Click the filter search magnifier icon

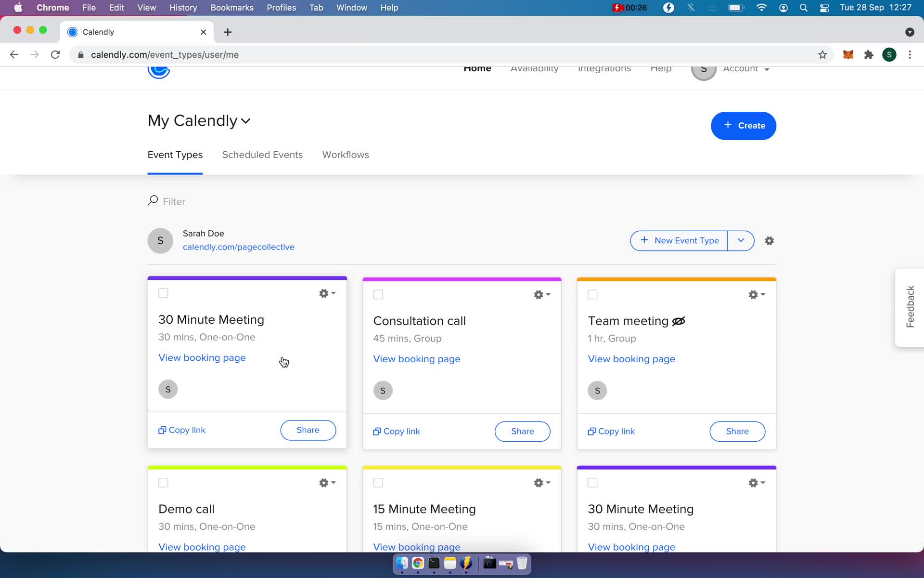153,200
